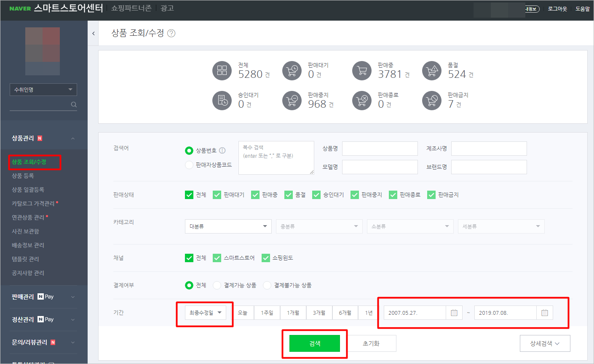594x364 pixels.
Task: Select the 상품번호 radio option
Action: click(x=189, y=150)
